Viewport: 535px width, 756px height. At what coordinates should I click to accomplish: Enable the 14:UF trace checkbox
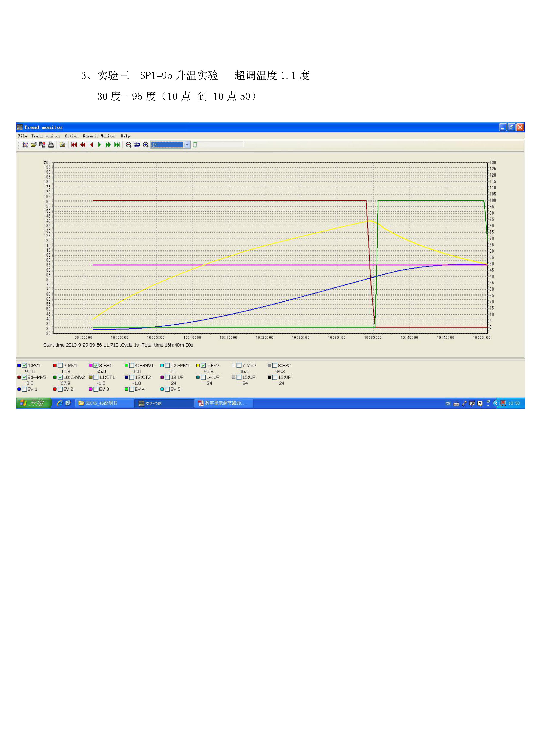click(203, 377)
